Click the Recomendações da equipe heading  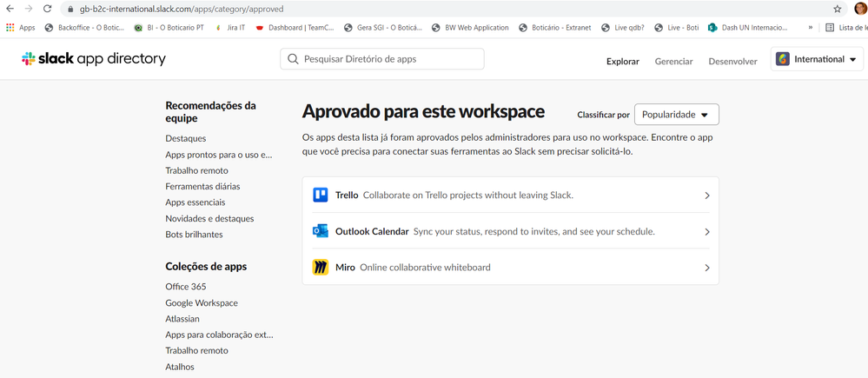[x=211, y=112]
